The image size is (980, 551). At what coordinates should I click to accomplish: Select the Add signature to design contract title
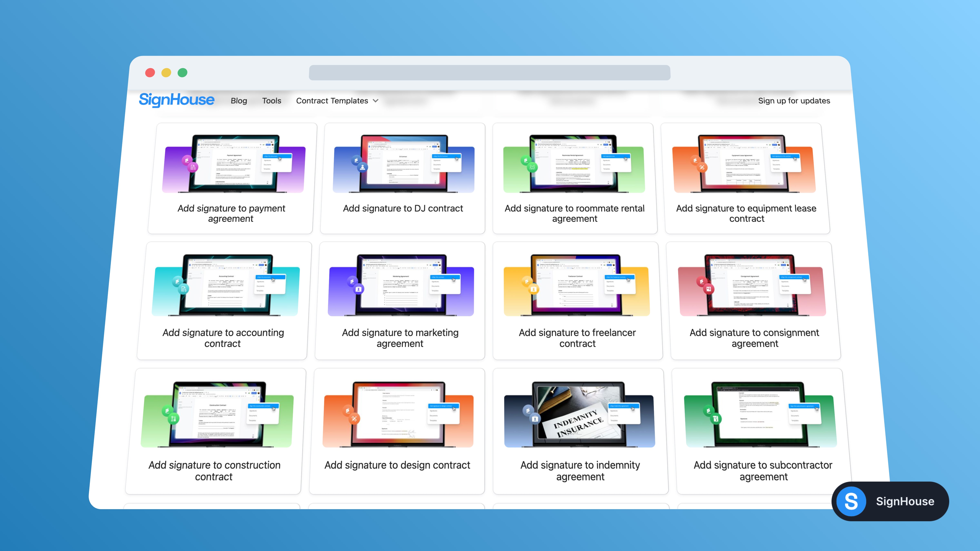pos(397,465)
